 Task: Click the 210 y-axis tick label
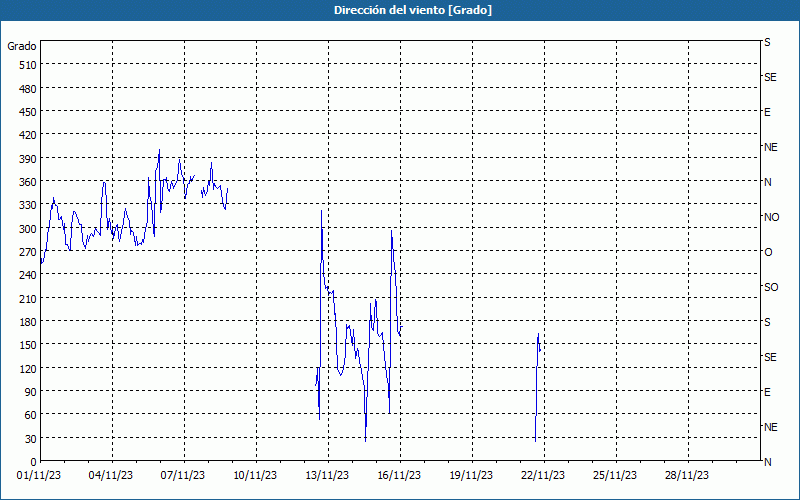[x=28, y=298]
